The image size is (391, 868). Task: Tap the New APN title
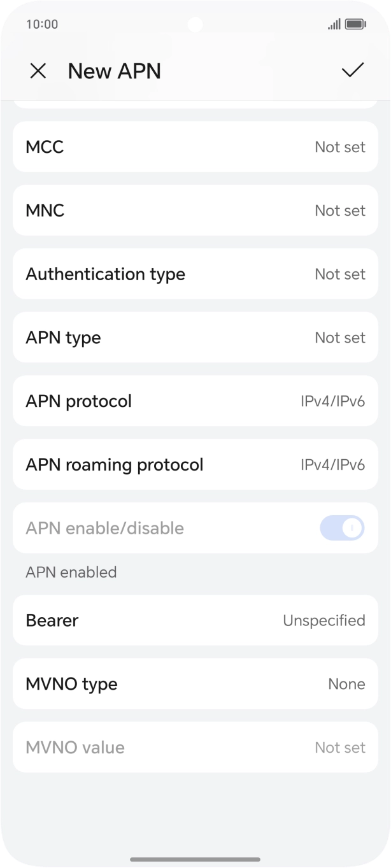(115, 71)
